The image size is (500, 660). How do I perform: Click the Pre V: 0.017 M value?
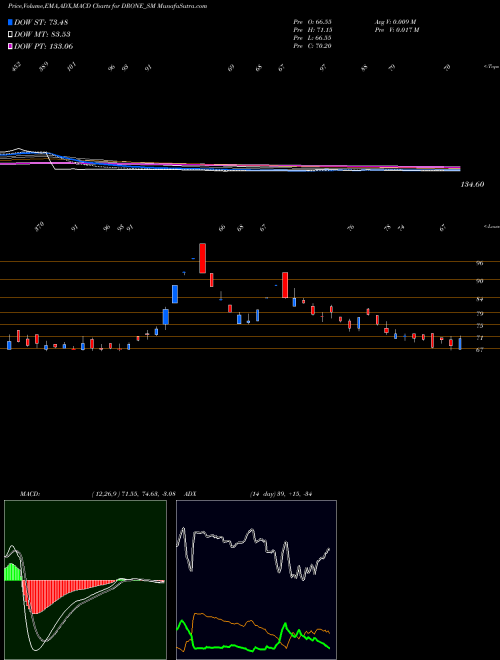(x=397, y=30)
